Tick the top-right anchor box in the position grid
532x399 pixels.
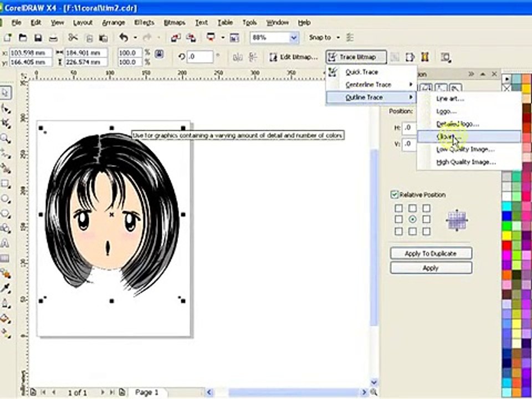427,208
